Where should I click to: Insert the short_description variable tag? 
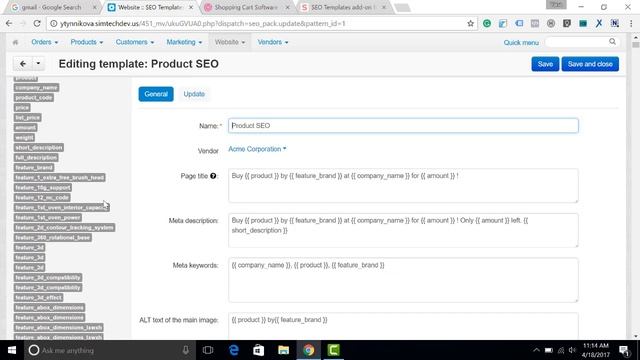click(x=39, y=147)
